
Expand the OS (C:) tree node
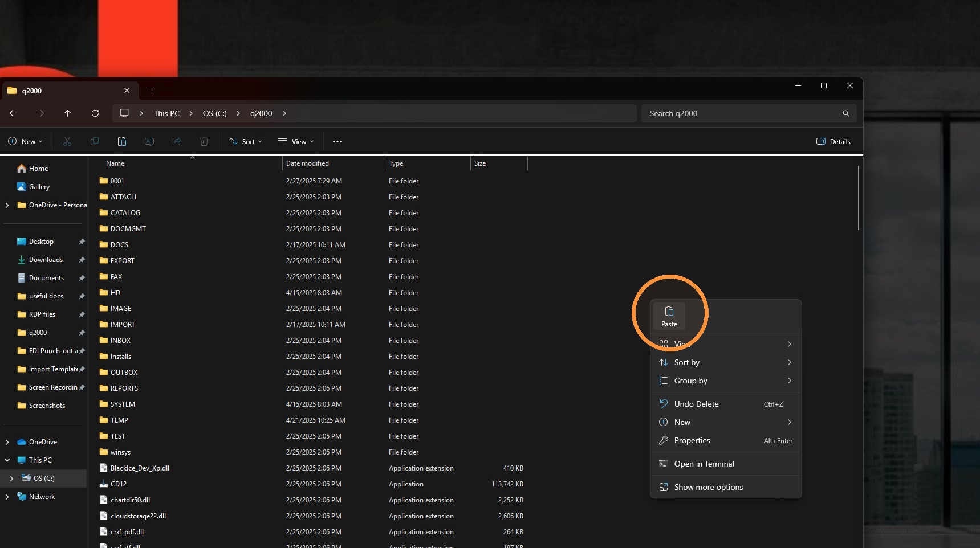[11, 479]
